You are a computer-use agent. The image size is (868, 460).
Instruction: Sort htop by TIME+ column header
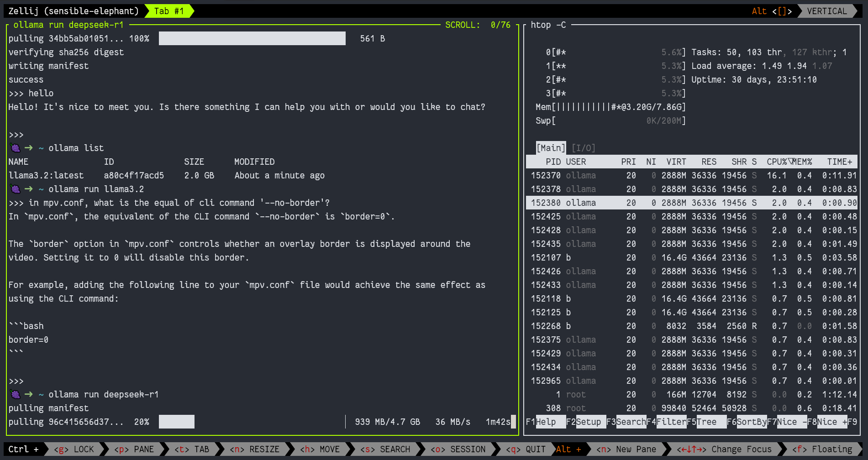(840, 162)
